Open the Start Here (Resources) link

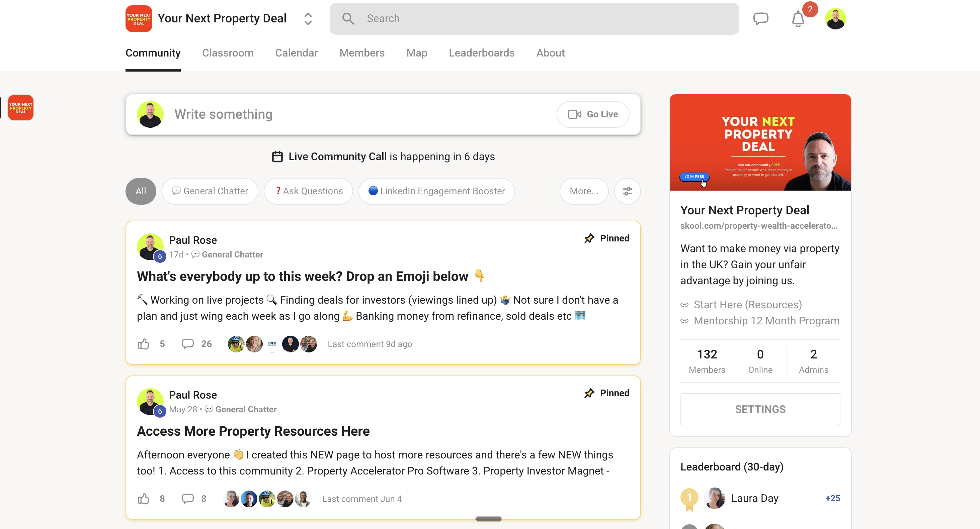(x=748, y=304)
